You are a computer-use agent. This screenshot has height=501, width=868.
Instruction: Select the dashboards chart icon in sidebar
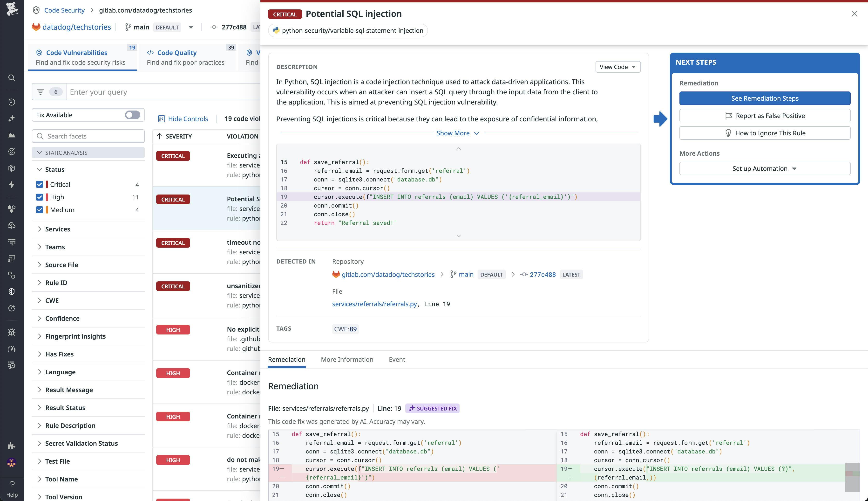coord(11,135)
